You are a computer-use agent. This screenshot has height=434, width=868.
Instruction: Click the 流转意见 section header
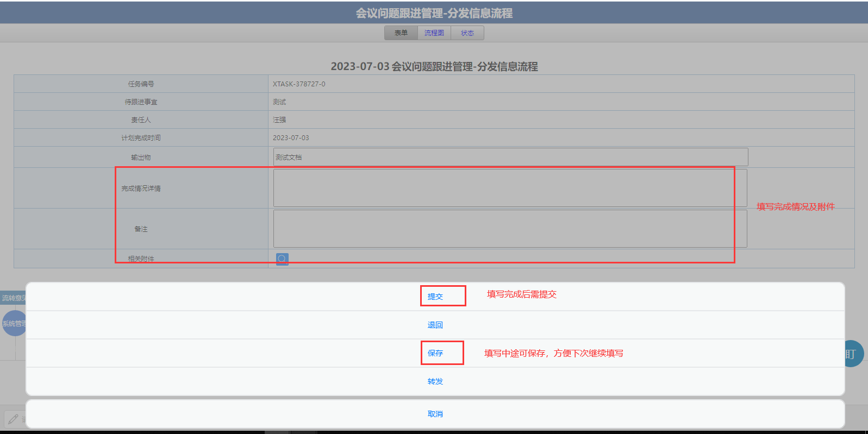coord(13,298)
